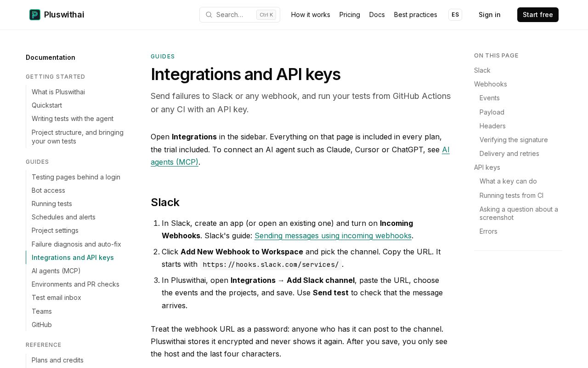Open Best practices in navigation
Screen dimensions: 588x368
click(x=416, y=15)
